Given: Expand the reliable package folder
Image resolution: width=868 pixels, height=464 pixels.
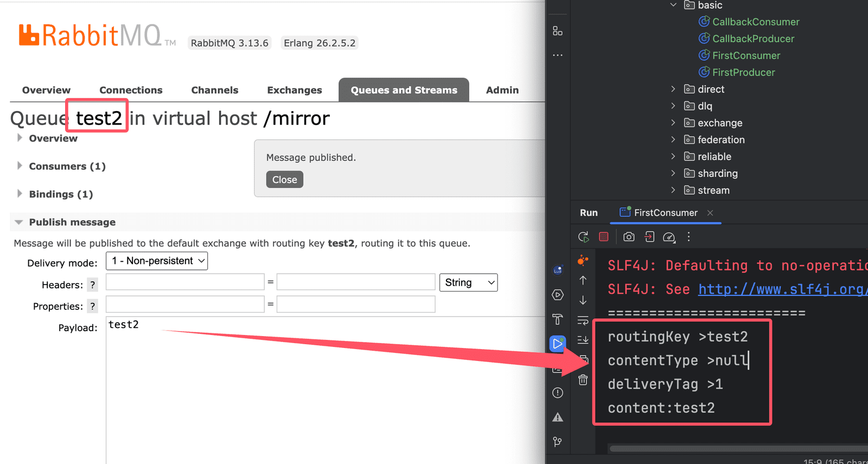Looking at the screenshot, I should click(673, 156).
